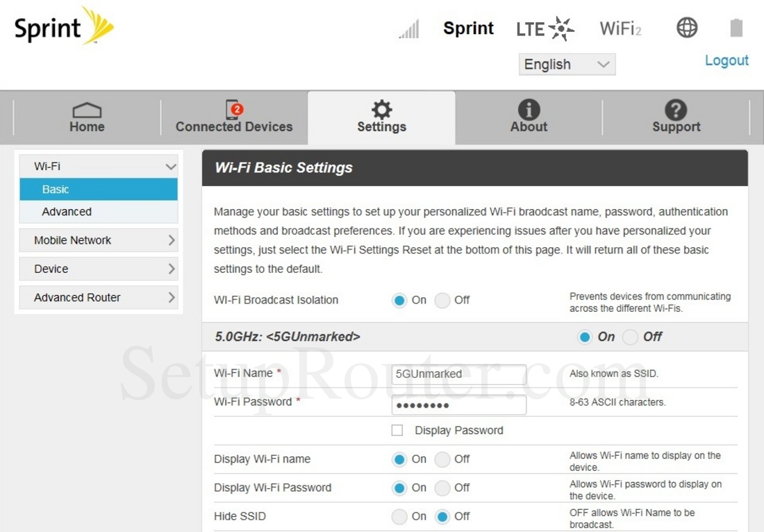Screen dimensions: 764x532
Task: Click the Wi-Fi Basic Settings heading
Action: coord(283,167)
